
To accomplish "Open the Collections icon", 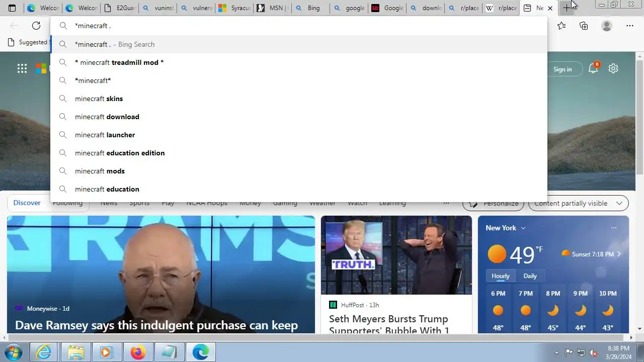I will [584, 26].
